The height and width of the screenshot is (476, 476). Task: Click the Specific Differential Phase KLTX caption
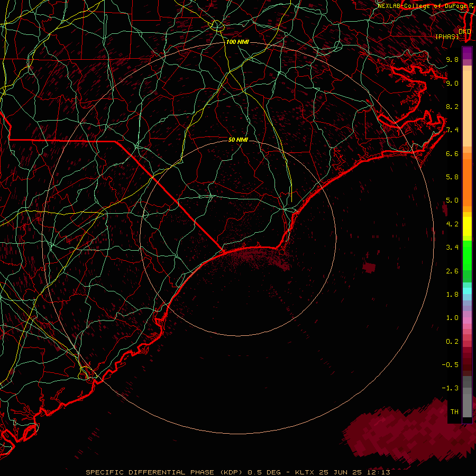point(238,472)
